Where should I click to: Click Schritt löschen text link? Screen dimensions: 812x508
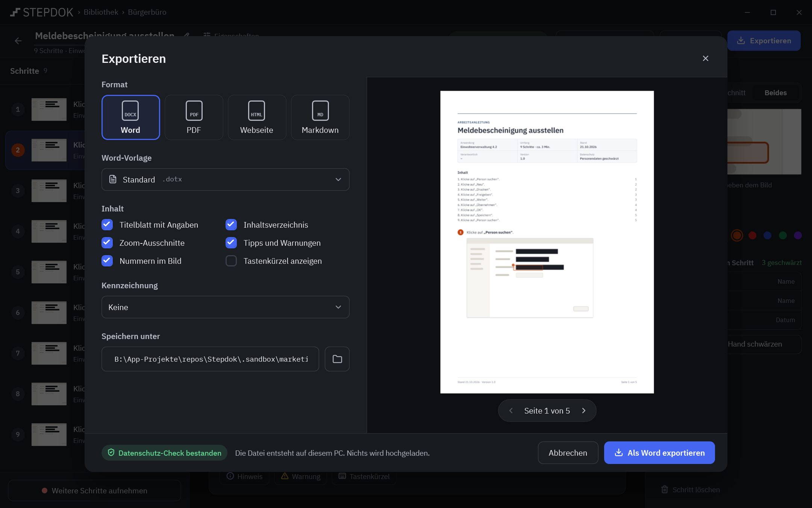click(x=696, y=490)
